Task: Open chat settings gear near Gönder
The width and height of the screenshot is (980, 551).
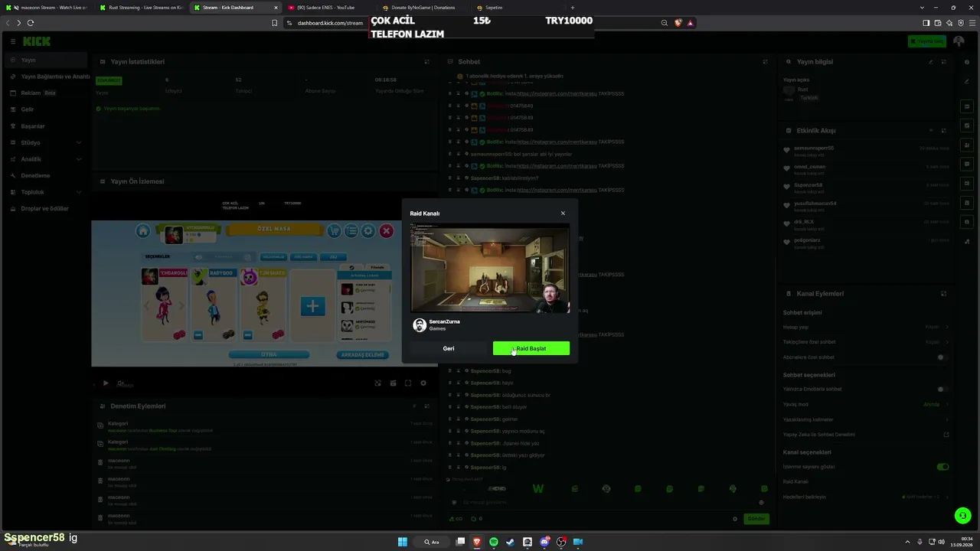Action: coord(735,519)
